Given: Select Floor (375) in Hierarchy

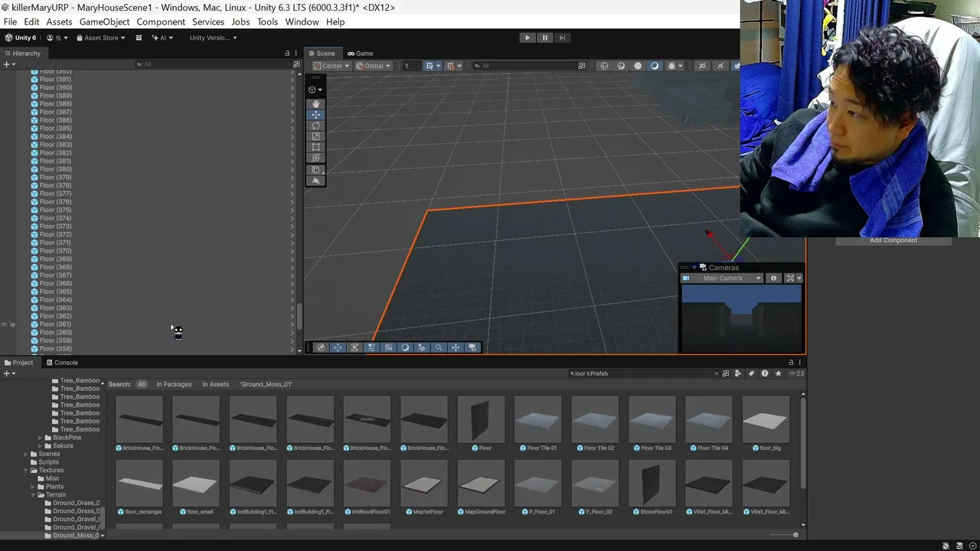Looking at the screenshot, I should coord(55,210).
